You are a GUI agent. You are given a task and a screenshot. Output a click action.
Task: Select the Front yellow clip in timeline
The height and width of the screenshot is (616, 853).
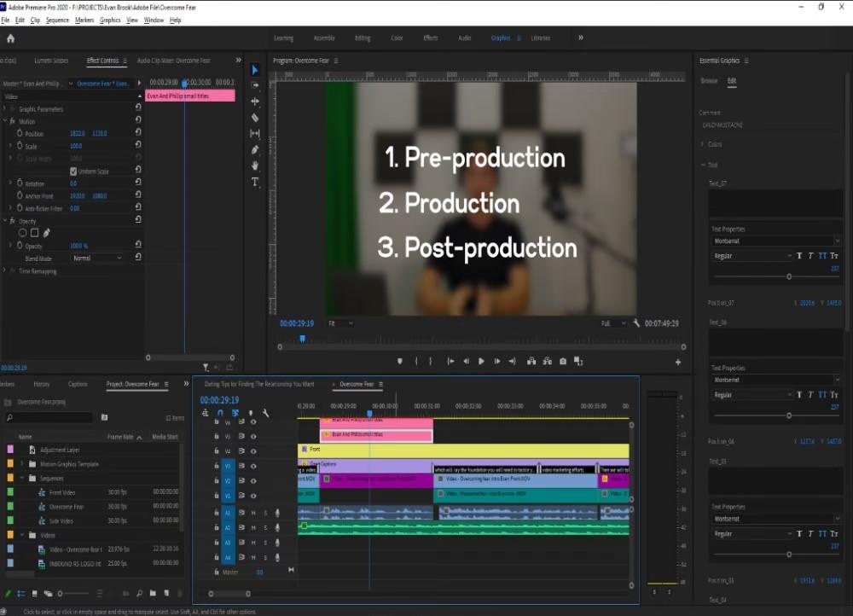click(x=463, y=450)
